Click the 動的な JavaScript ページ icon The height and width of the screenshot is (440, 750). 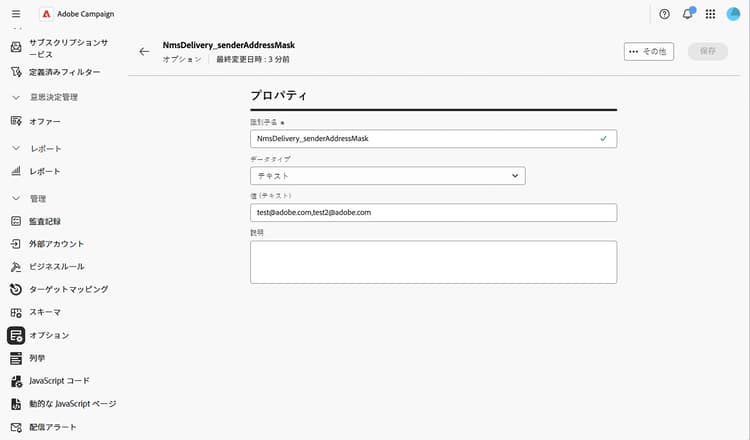pyautogui.click(x=16, y=404)
